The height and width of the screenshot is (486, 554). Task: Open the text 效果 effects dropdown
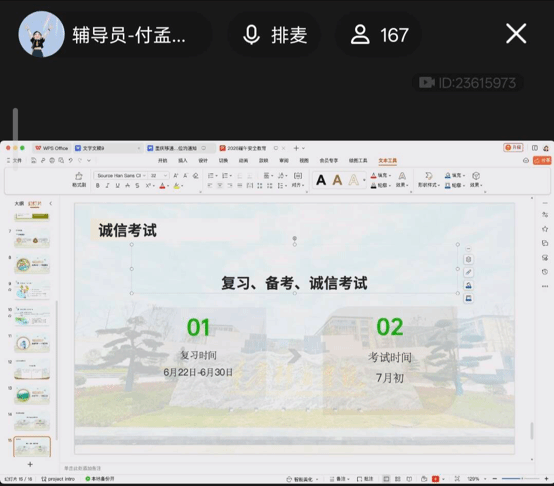(x=402, y=179)
